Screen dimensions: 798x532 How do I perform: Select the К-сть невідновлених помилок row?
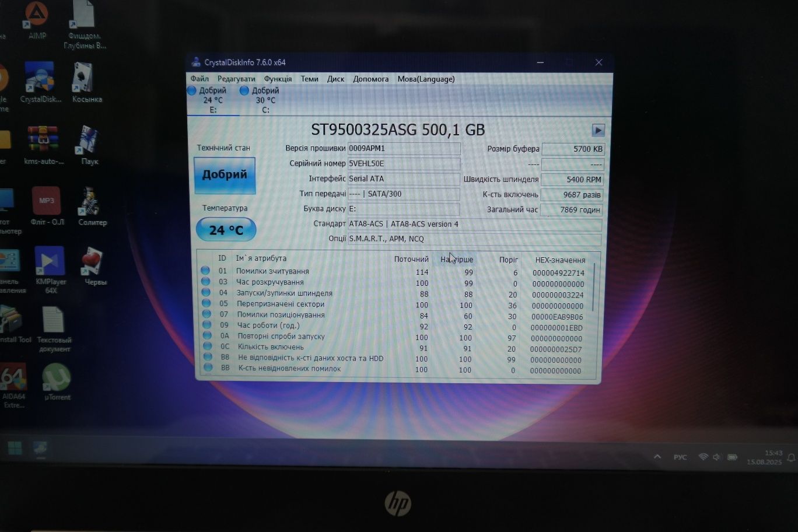coord(395,369)
